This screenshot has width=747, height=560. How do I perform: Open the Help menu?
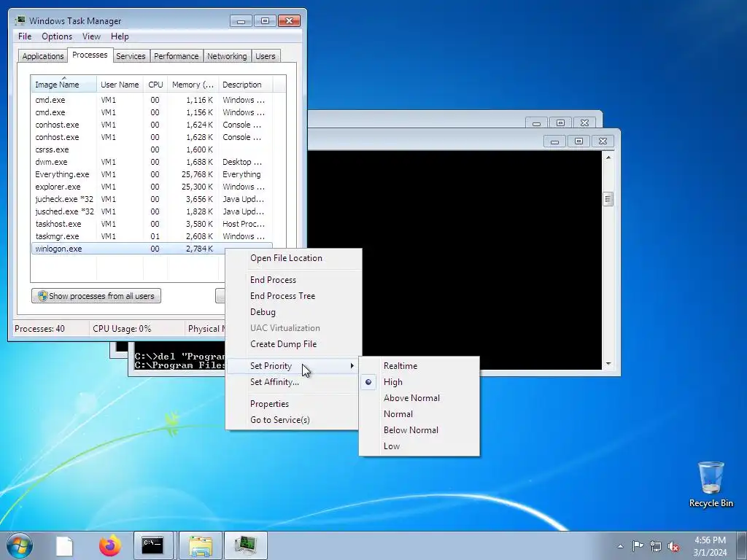click(120, 36)
